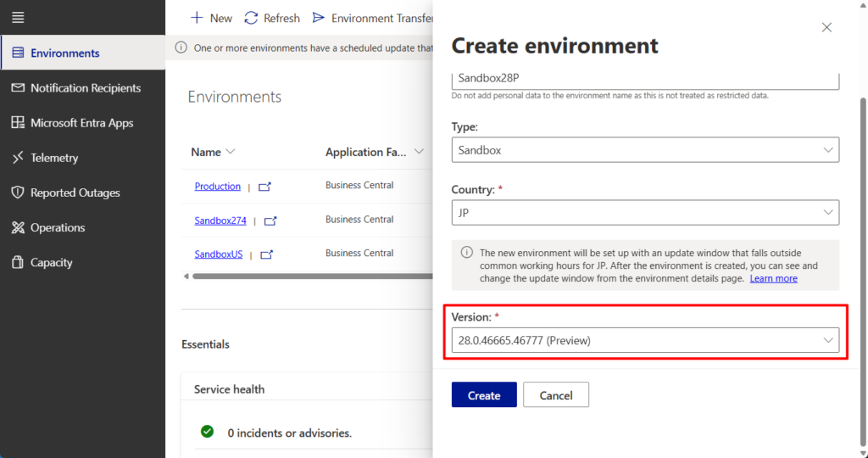Image resolution: width=868 pixels, height=458 pixels.
Task: Click New to add an environment
Action: (211, 18)
